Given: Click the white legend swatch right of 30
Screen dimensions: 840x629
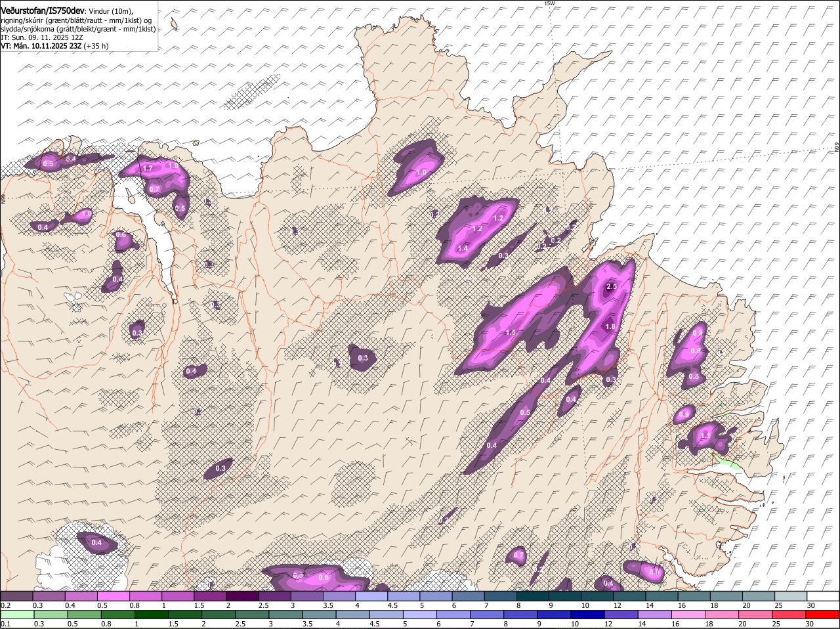Looking at the screenshot, I should point(823,596).
